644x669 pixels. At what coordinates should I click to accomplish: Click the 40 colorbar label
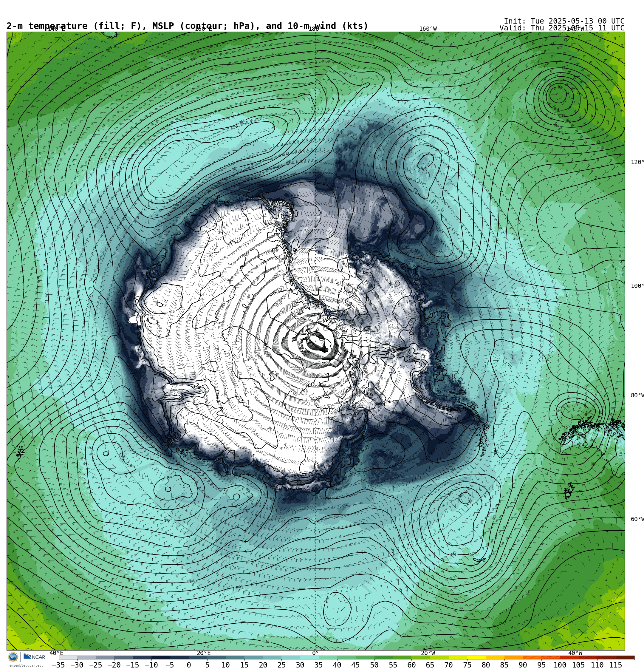337,665
